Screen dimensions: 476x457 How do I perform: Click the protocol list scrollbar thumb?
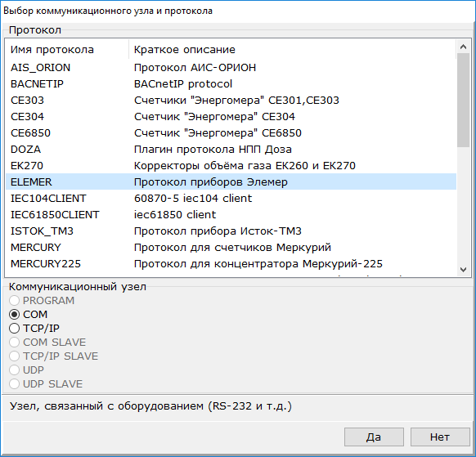pos(463,100)
